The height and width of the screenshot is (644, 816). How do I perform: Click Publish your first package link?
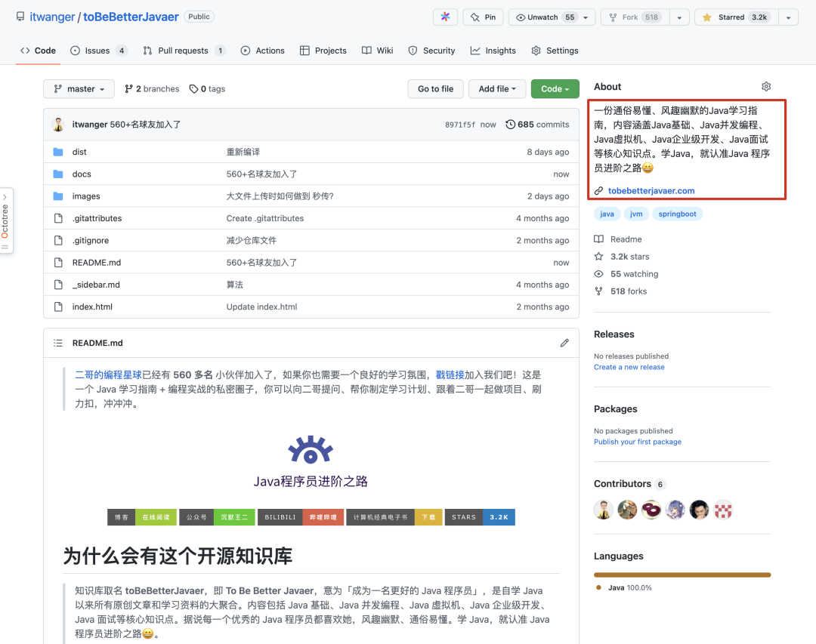click(638, 442)
